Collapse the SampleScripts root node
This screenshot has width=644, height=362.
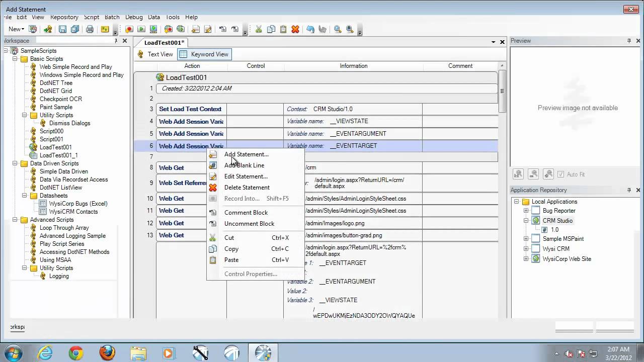[x=6, y=51]
